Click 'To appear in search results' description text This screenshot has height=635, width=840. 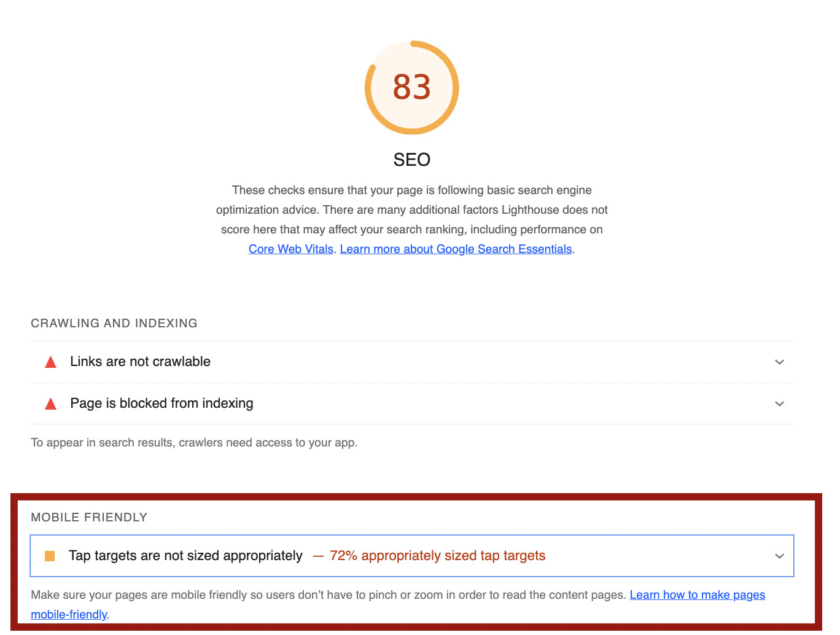pyautogui.click(x=194, y=443)
